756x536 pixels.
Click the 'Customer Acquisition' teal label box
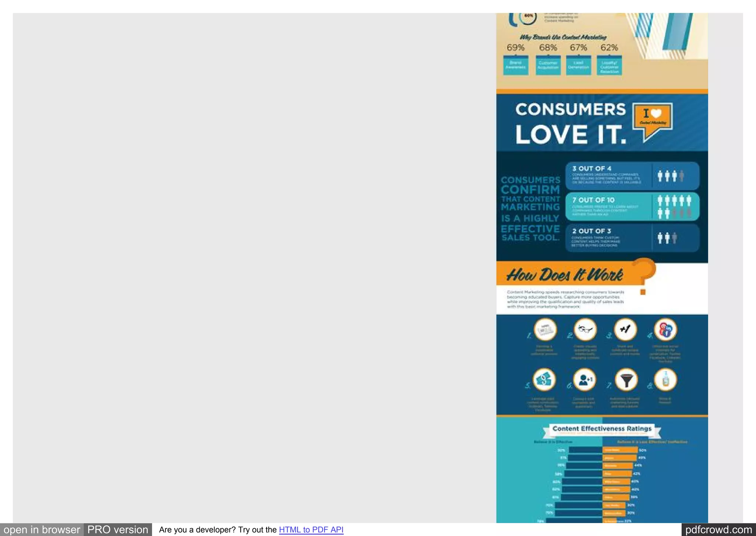pyautogui.click(x=548, y=65)
